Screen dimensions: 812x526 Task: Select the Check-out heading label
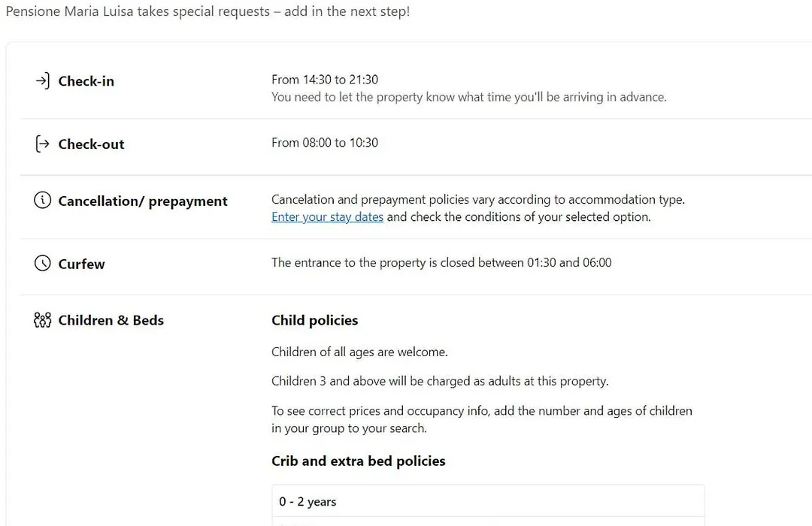91,144
